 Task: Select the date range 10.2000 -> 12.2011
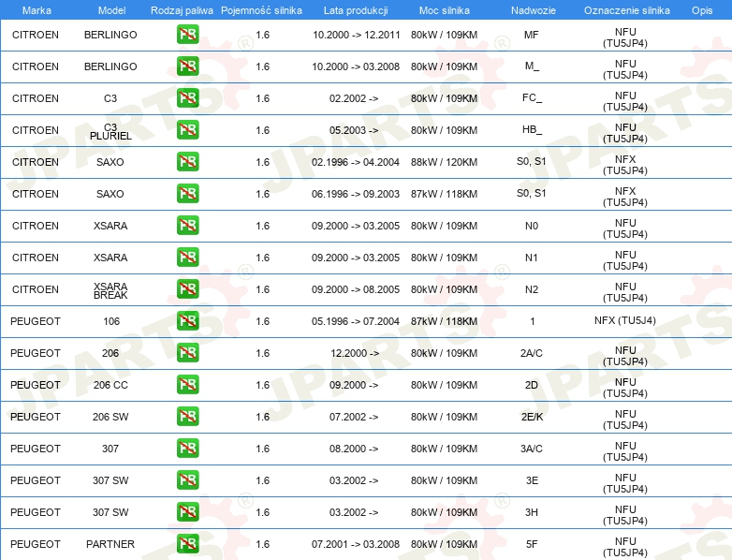pyautogui.click(x=357, y=35)
